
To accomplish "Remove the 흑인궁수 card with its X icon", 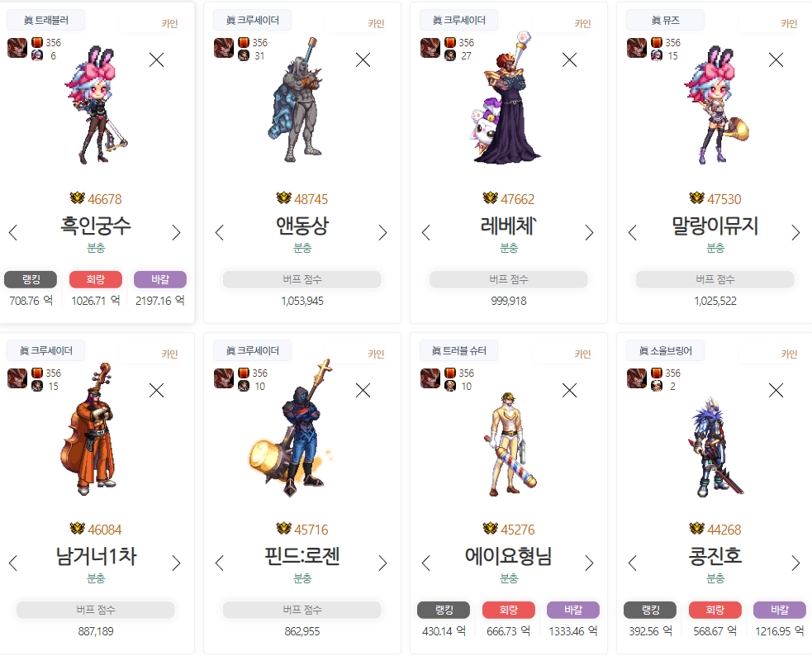I will pos(156,60).
